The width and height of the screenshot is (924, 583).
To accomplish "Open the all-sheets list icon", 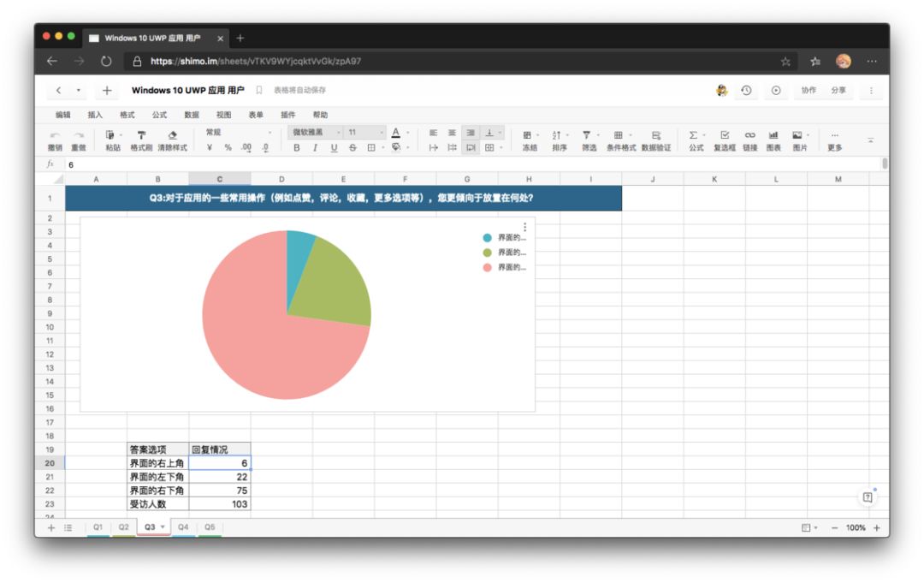I will [68, 527].
